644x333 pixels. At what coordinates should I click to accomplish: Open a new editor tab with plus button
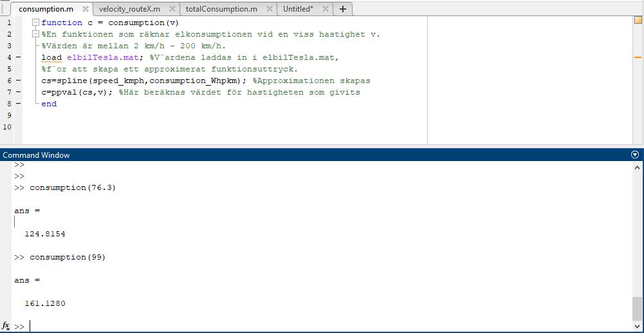point(343,9)
